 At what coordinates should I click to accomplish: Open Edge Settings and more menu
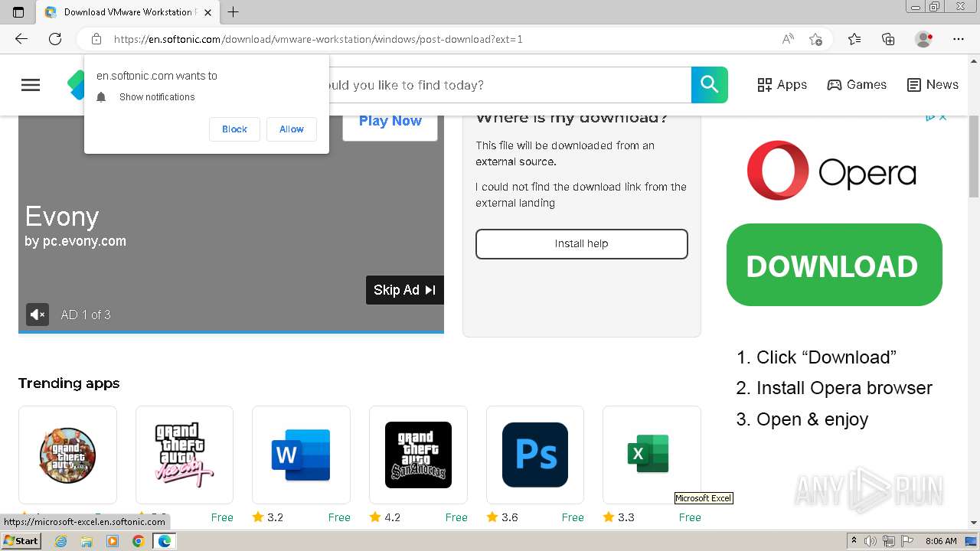(959, 39)
